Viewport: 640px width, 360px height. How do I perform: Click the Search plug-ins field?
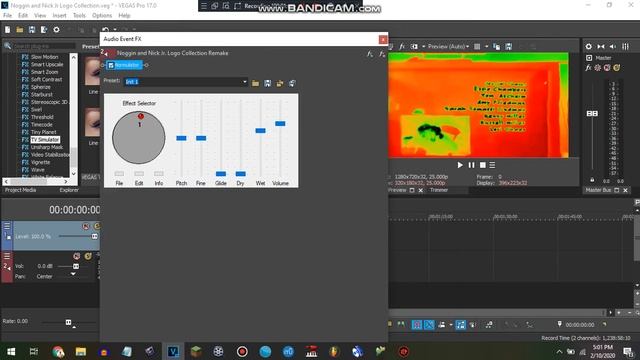pyautogui.click(x=44, y=46)
